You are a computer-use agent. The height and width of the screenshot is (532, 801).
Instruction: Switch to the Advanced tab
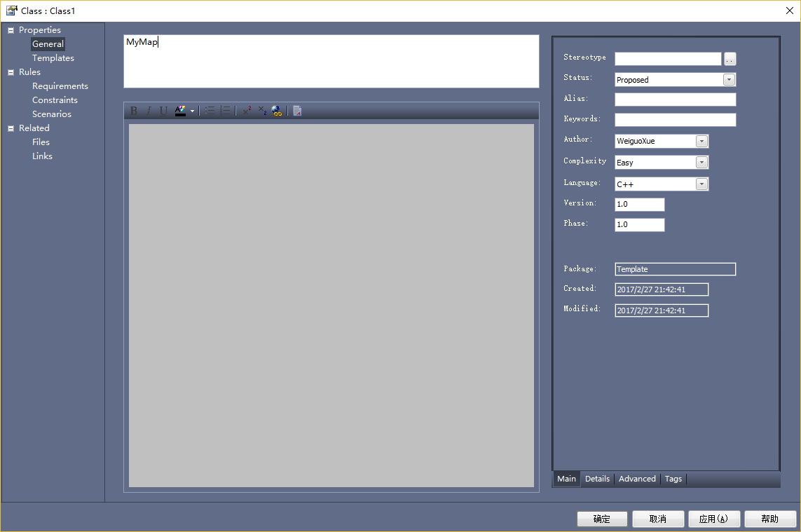(x=637, y=479)
